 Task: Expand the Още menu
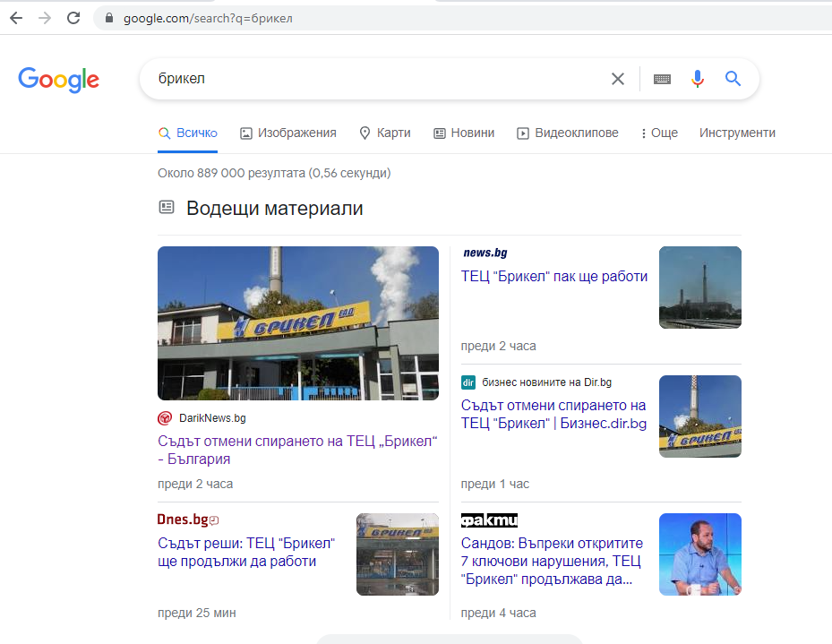click(x=659, y=133)
